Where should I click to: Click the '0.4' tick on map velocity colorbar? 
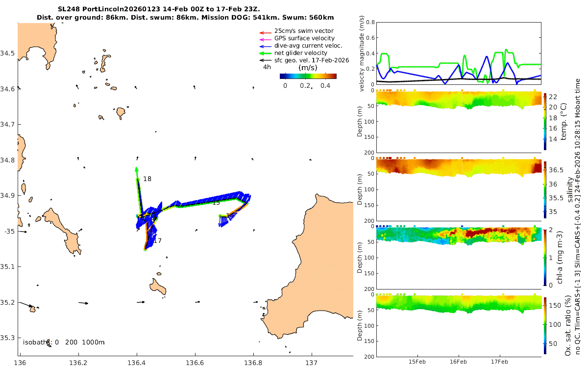click(x=325, y=85)
